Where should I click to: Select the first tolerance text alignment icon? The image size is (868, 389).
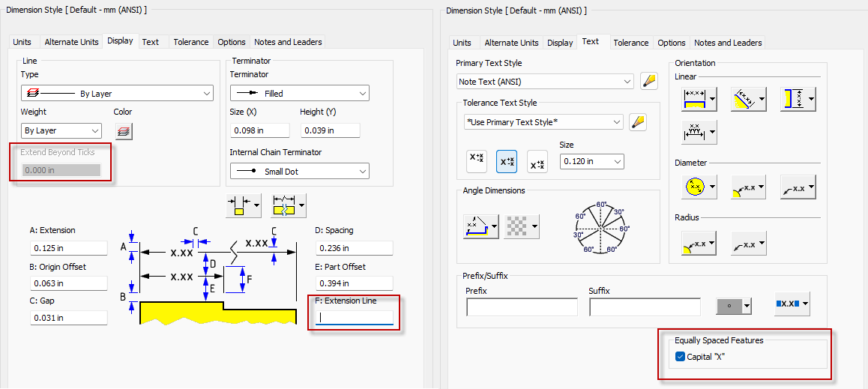click(x=477, y=161)
